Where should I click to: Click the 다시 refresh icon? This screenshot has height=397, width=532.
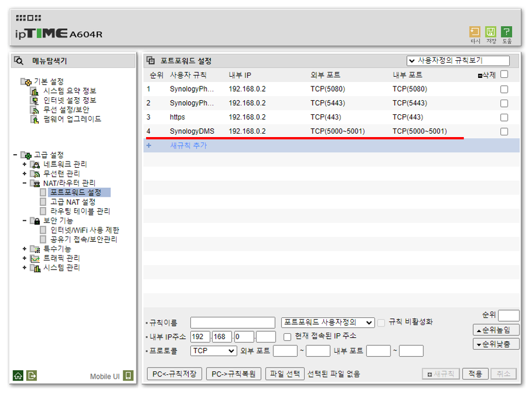pos(475,32)
